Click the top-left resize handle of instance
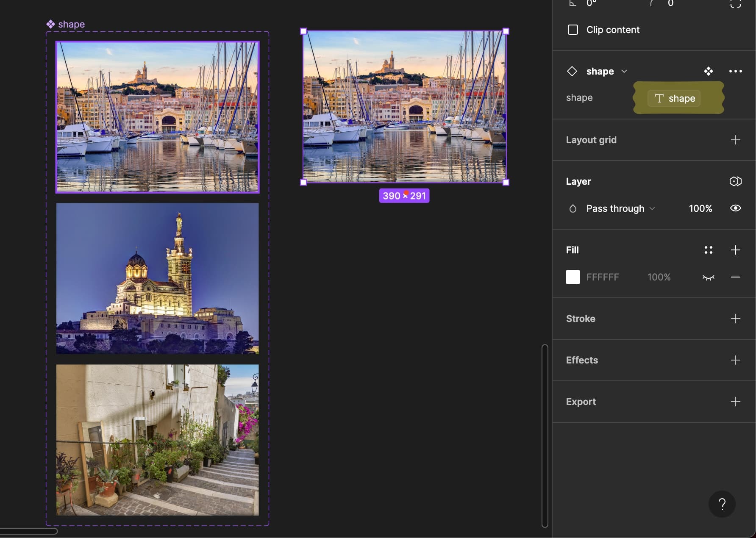The width and height of the screenshot is (756, 538). click(x=303, y=31)
